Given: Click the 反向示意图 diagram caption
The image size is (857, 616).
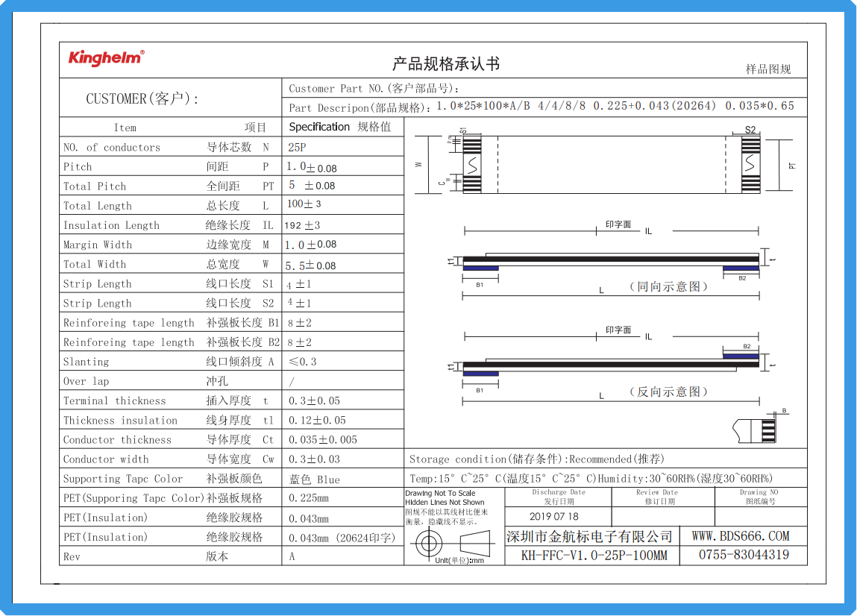Looking at the screenshot, I should [668, 392].
